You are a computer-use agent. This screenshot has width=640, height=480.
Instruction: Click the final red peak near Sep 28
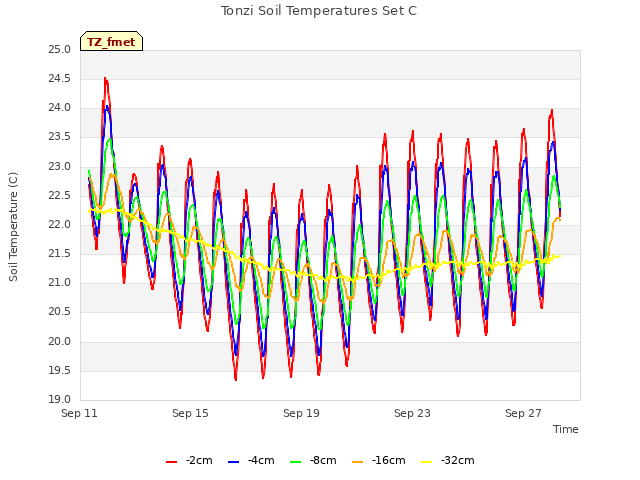click(551, 110)
